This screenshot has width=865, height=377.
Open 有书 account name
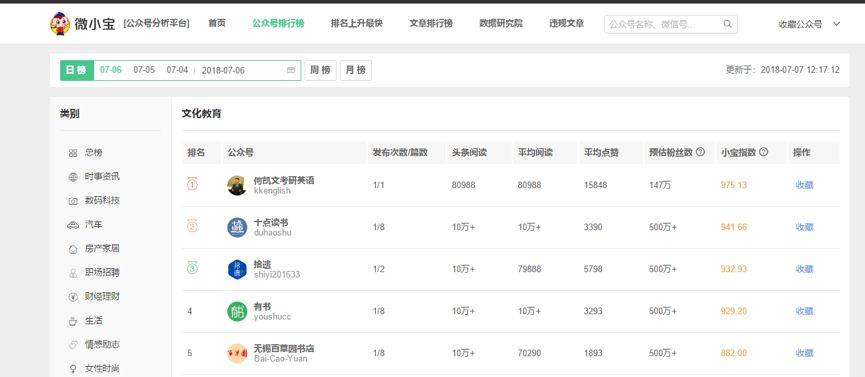(x=262, y=306)
